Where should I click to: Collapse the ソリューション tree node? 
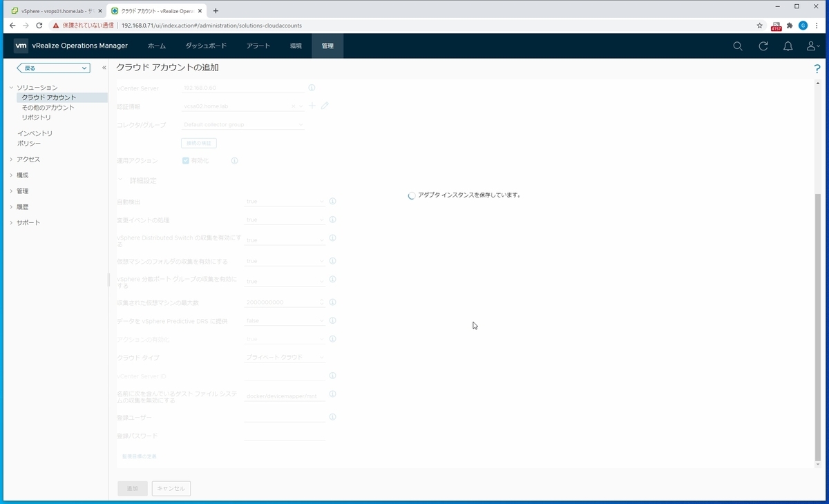[11, 88]
